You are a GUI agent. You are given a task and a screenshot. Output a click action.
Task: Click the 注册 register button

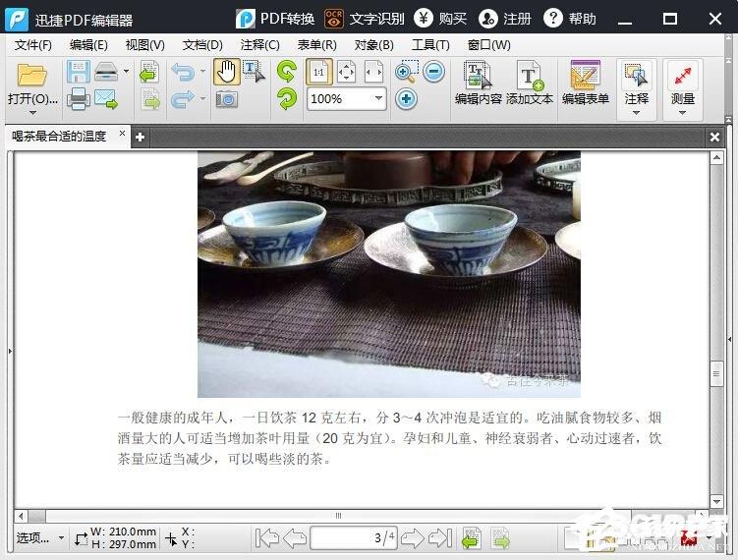(505, 19)
